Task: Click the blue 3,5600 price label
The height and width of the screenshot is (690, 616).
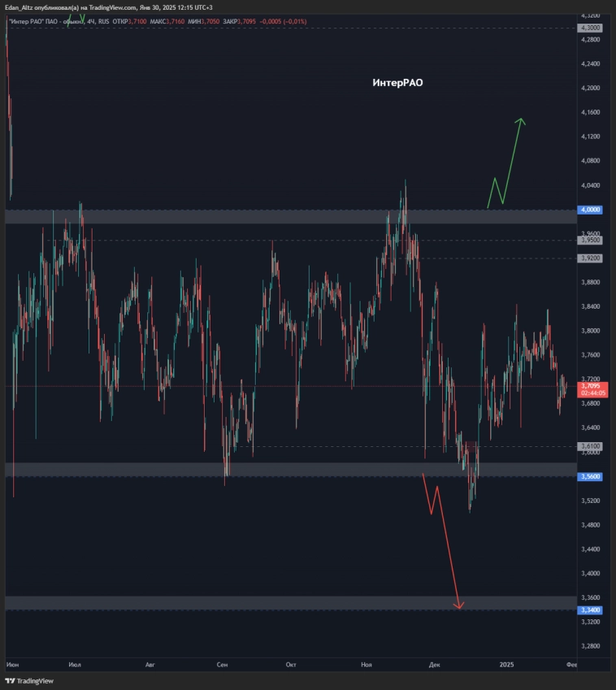Action: (590, 476)
